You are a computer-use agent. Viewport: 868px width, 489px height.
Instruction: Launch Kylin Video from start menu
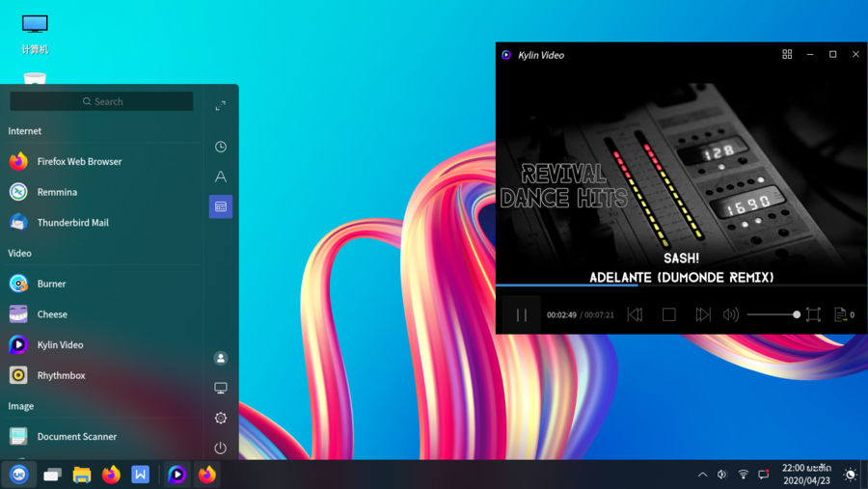tap(103, 344)
